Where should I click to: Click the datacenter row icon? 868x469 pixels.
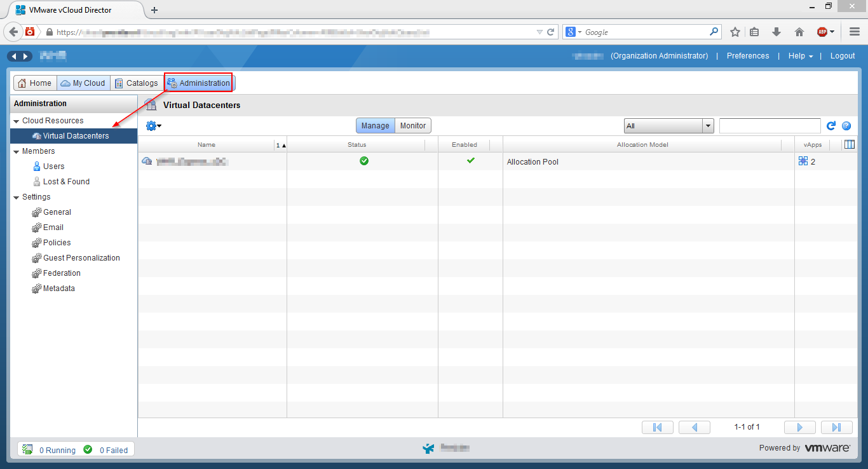pyautogui.click(x=147, y=161)
